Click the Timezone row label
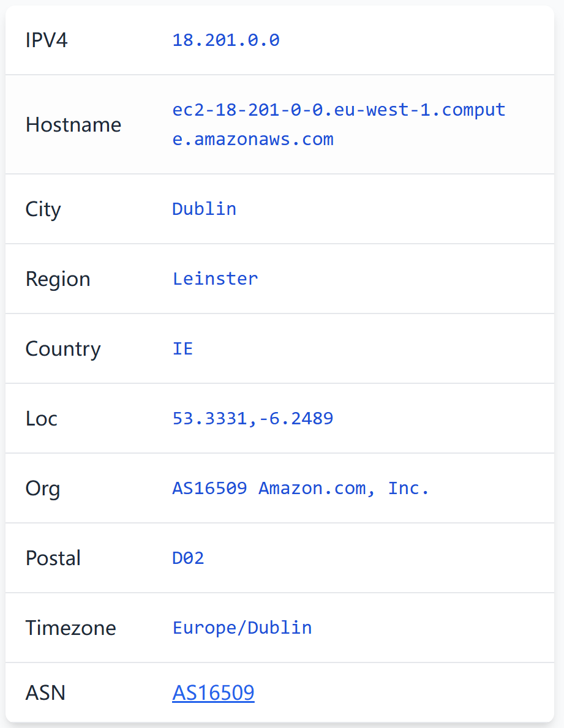Viewport: 564px width, 728px height. 70,628
